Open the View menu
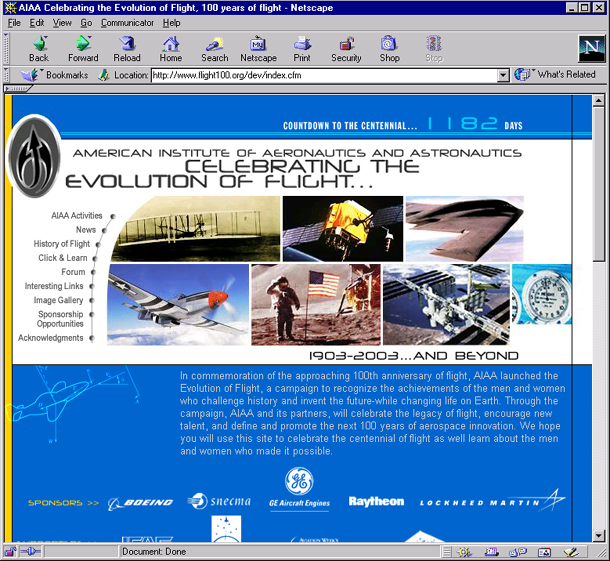 click(x=62, y=23)
